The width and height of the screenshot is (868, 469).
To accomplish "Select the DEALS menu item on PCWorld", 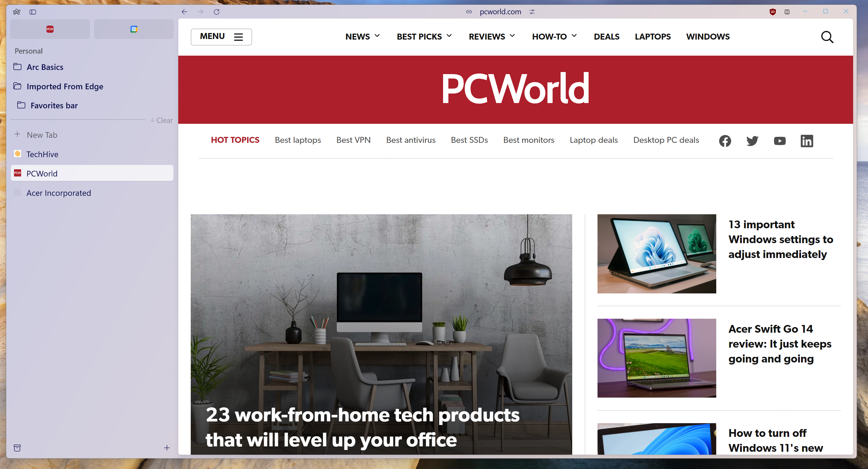I will [x=606, y=36].
